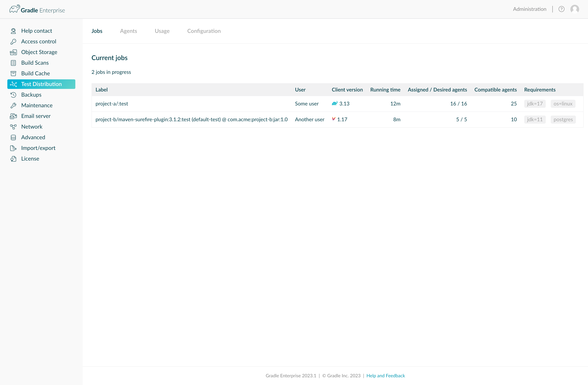Click the Access control key icon
The height and width of the screenshot is (385, 588).
(13, 42)
